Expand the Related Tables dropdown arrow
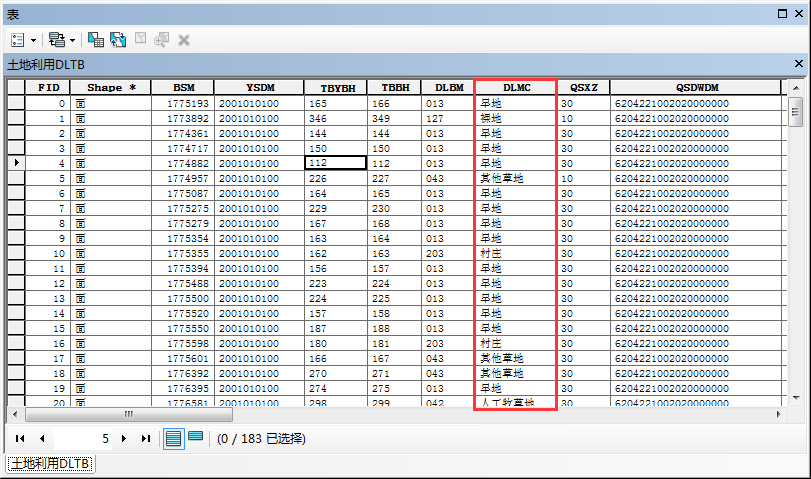The image size is (811, 479). point(72,40)
